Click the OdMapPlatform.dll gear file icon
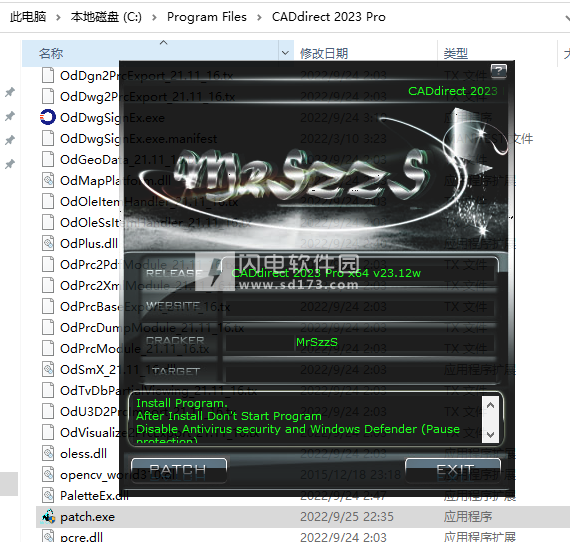570x542 pixels. point(48,180)
